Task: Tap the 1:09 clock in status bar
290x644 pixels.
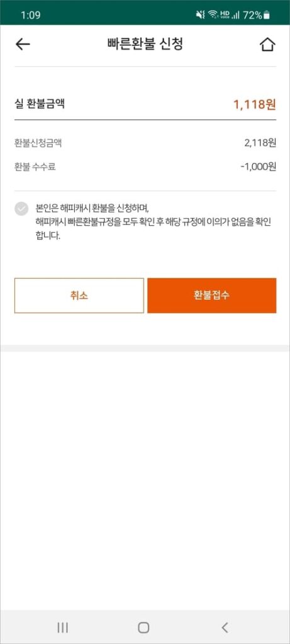Action: [x=30, y=16]
